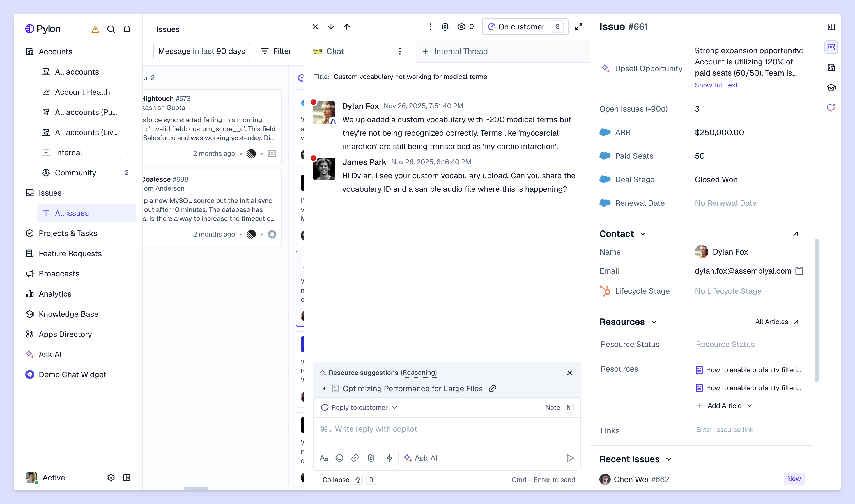
Task: Open the Optimizing Performance for Large Files link
Action: (412, 389)
